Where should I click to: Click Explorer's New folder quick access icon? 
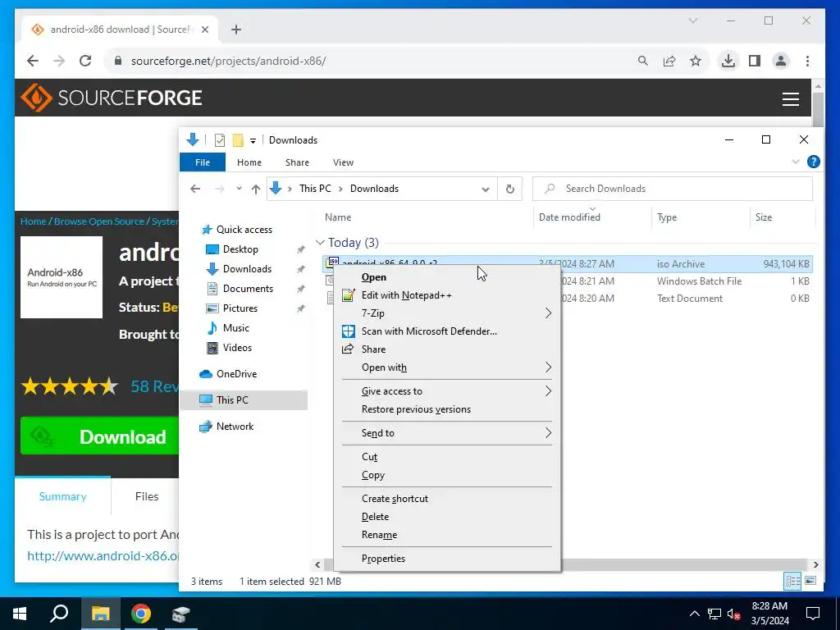tap(238, 140)
